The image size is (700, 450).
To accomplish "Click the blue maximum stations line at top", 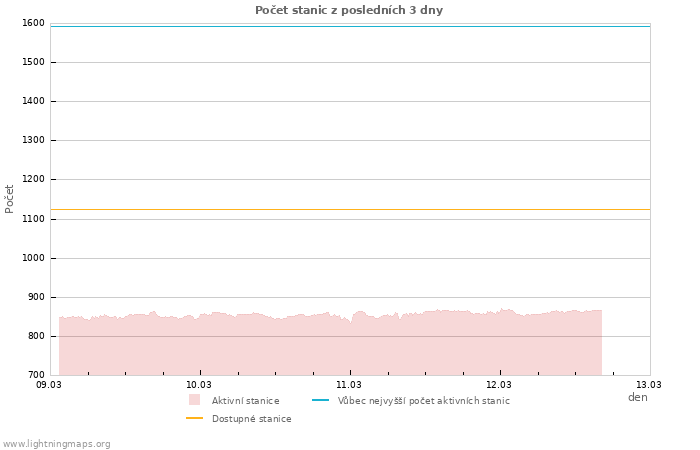I will 350,26.
